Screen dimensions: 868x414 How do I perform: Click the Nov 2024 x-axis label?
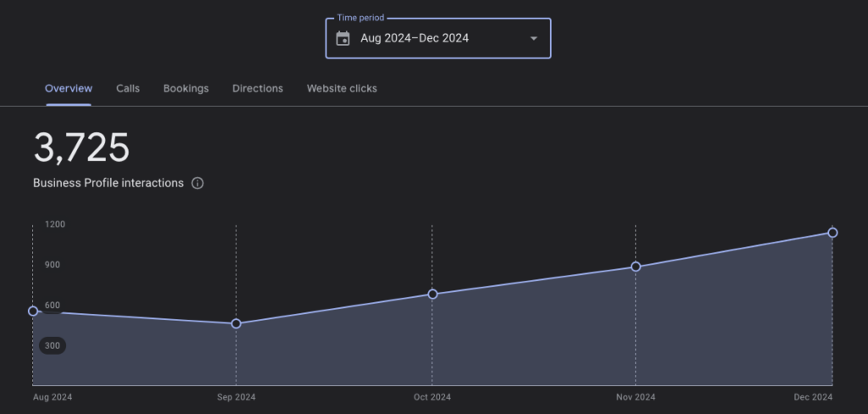pos(636,397)
